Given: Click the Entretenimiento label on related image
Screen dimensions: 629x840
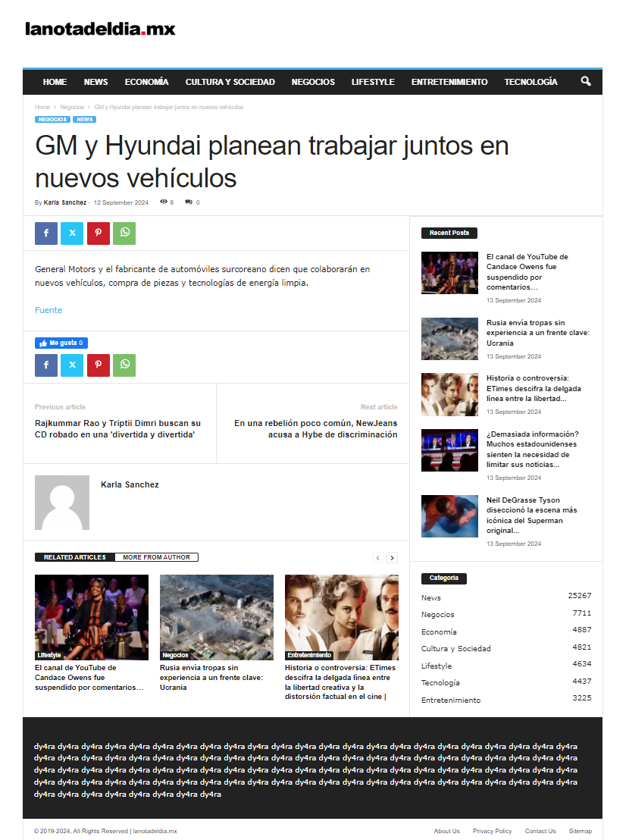Looking at the screenshot, I should coord(309,655).
